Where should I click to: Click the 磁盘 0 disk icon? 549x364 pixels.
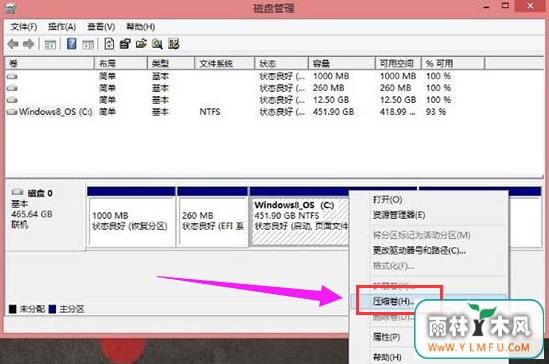(17, 192)
